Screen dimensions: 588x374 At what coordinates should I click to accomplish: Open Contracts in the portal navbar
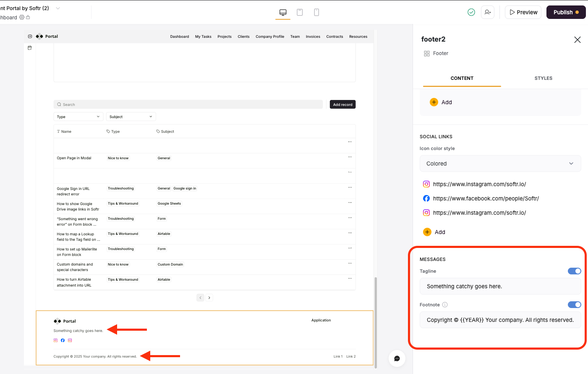coord(335,37)
